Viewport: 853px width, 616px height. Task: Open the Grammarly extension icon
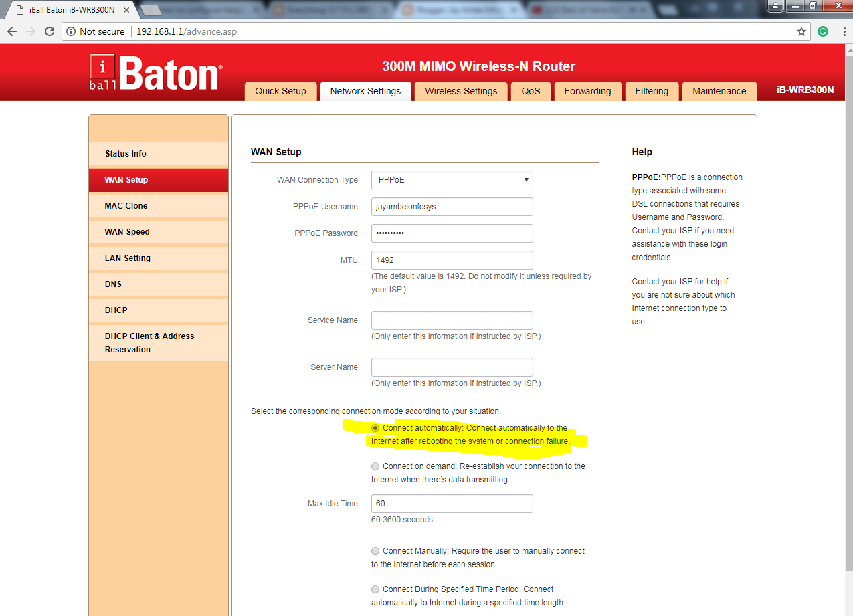[x=822, y=31]
